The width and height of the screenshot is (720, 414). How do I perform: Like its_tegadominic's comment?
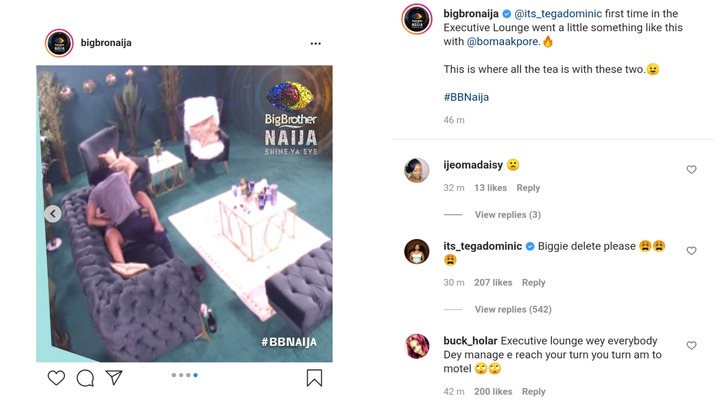(691, 251)
